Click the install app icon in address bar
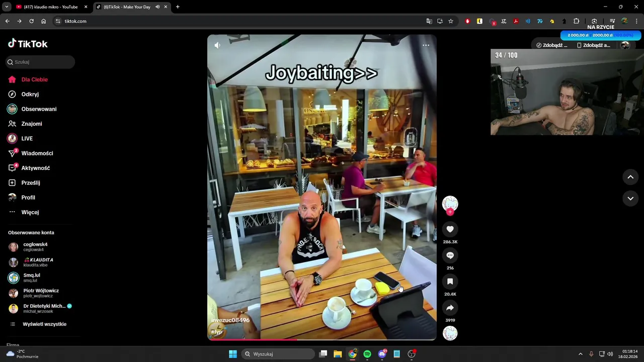Screen dimensions: 644x362 click(440, 21)
